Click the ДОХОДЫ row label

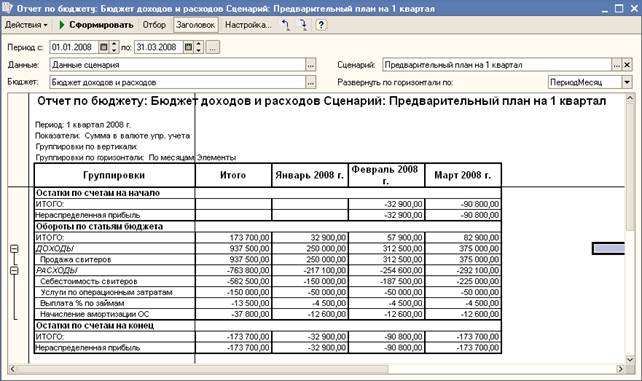[x=55, y=248]
